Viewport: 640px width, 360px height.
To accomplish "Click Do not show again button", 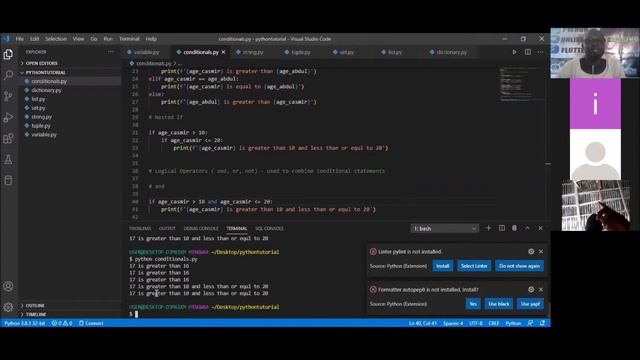I will point(519,266).
